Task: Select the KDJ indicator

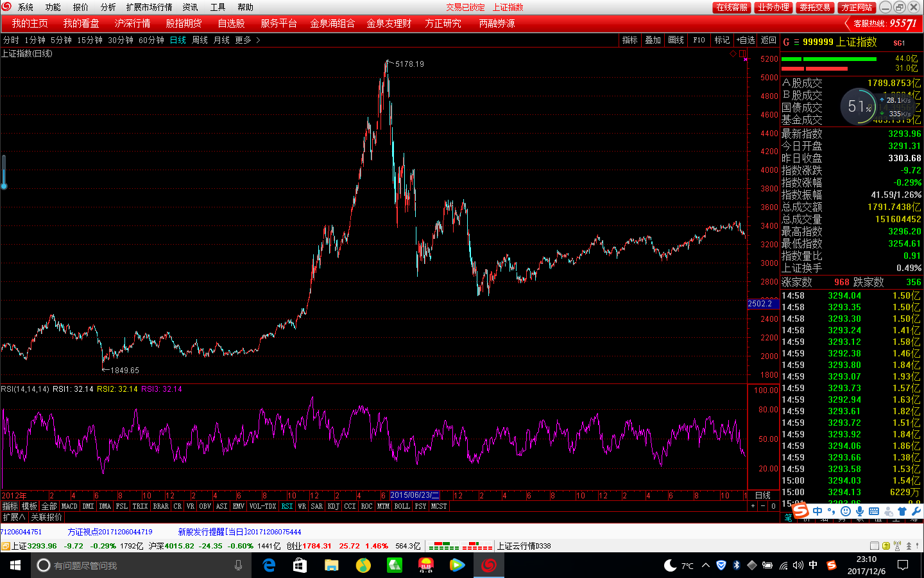Action: (333, 506)
